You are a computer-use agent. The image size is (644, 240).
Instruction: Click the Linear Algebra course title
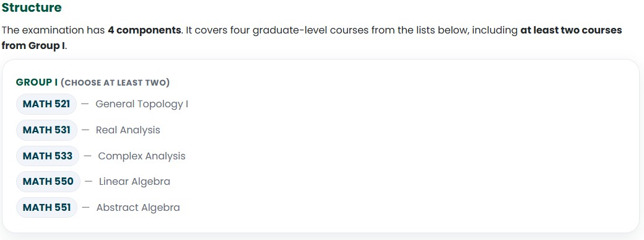pos(134,182)
